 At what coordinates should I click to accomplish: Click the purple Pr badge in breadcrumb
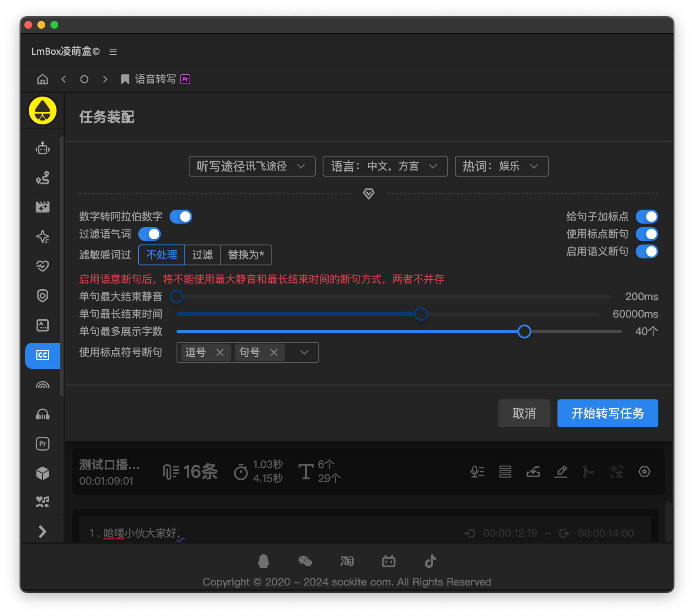click(185, 79)
